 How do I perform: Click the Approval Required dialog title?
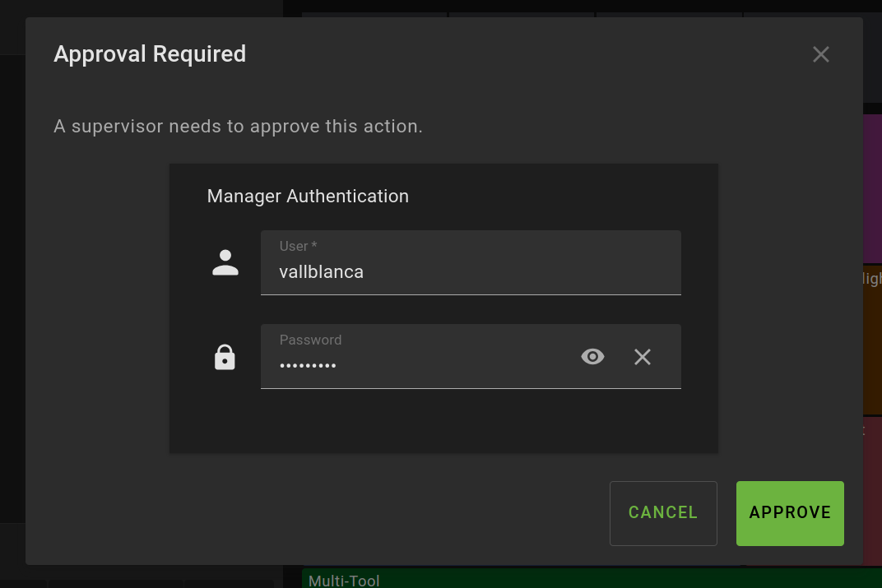[150, 54]
